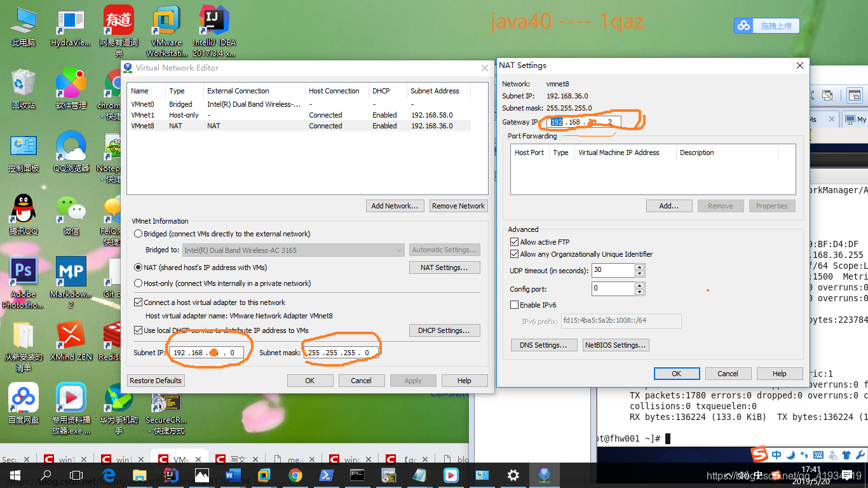Increase Config port with up arrow
The height and width of the screenshot is (488, 868).
[x=640, y=285]
